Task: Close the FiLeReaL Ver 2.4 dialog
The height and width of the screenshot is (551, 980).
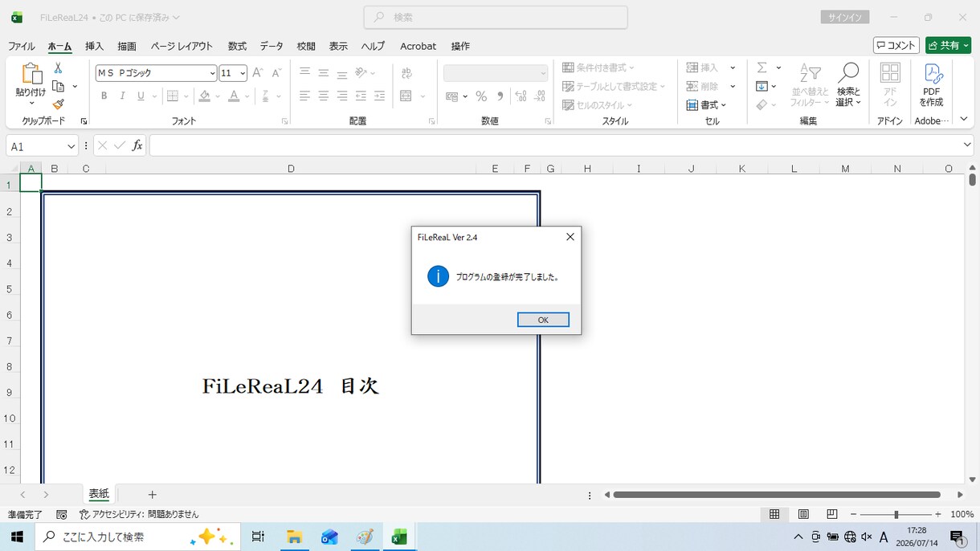Action: pyautogui.click(x=570, y=237)
